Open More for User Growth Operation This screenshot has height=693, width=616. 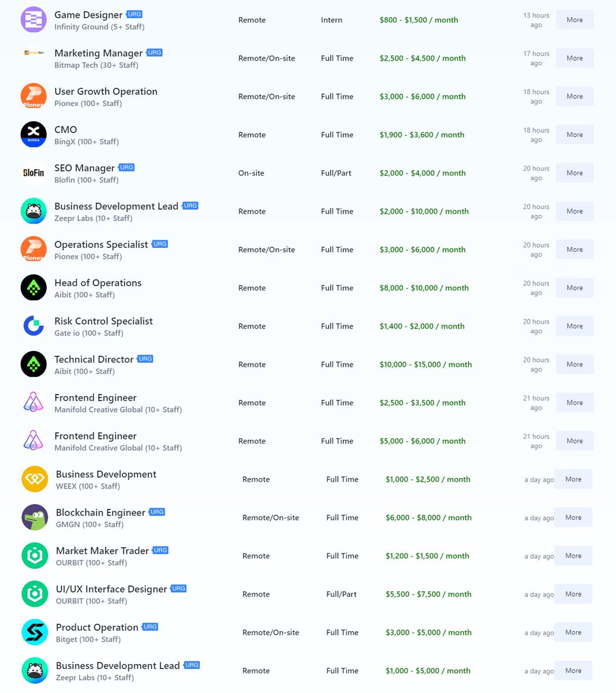[x=574, y=96]
